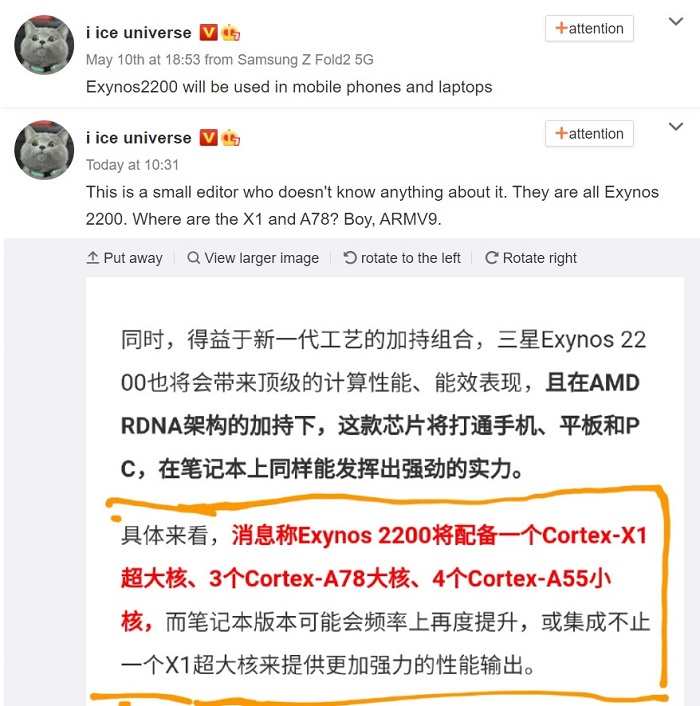This screenshot has height=706, width=700.
Task: Click the embedded Chinese article image
Action: [x=385, y=491]
